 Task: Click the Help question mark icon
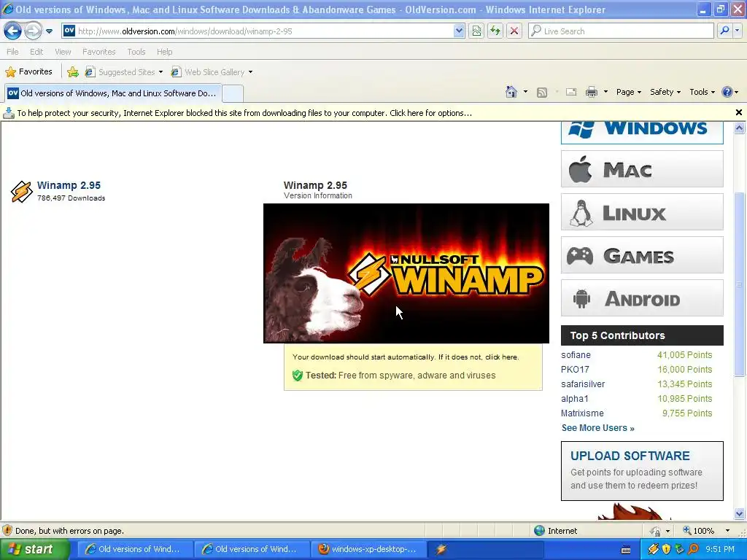[727, 92]
